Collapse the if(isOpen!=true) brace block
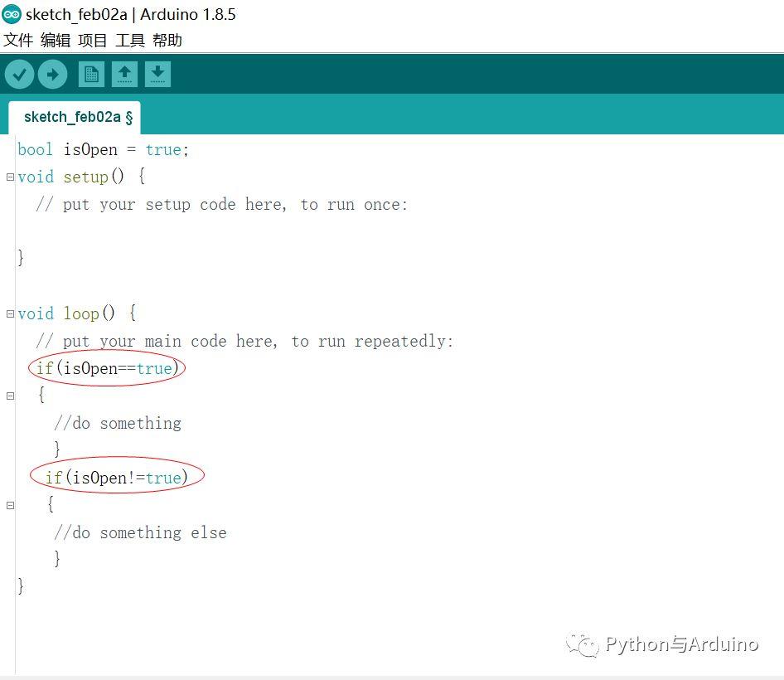 [10, 505]
